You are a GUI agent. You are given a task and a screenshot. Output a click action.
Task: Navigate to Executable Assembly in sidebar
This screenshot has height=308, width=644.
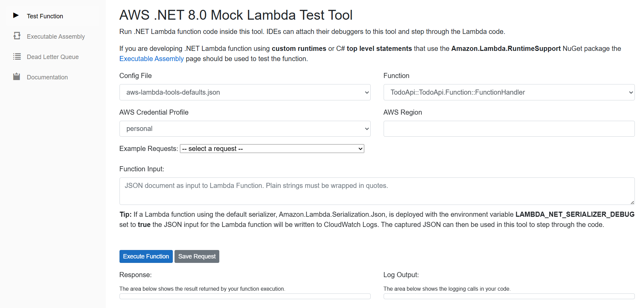pos(55,36)
